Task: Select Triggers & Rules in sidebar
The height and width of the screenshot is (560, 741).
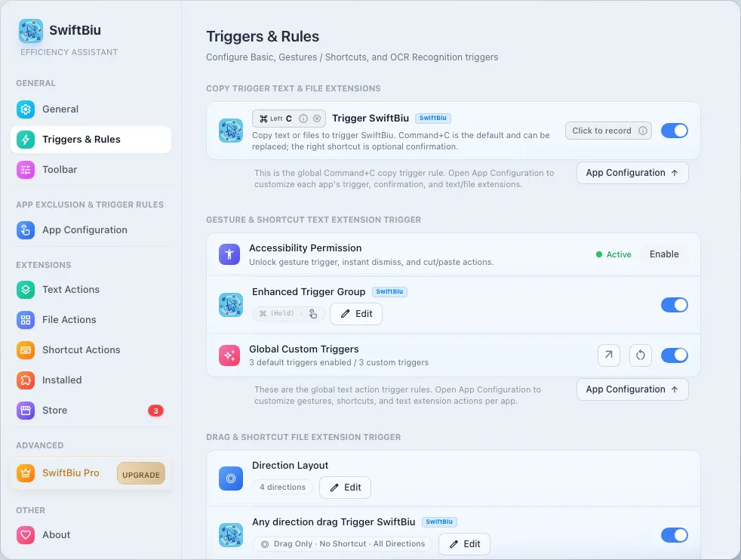Action: [91, 140]
